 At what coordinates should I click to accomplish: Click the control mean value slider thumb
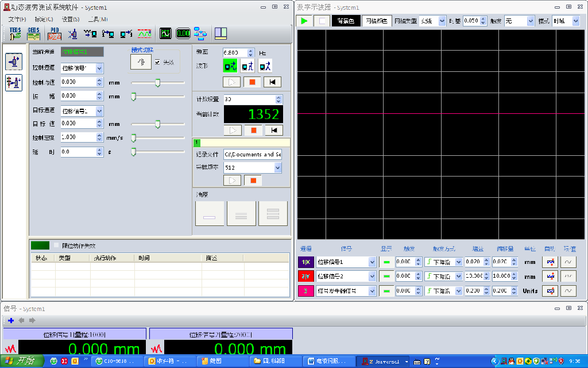pos(158,83)
